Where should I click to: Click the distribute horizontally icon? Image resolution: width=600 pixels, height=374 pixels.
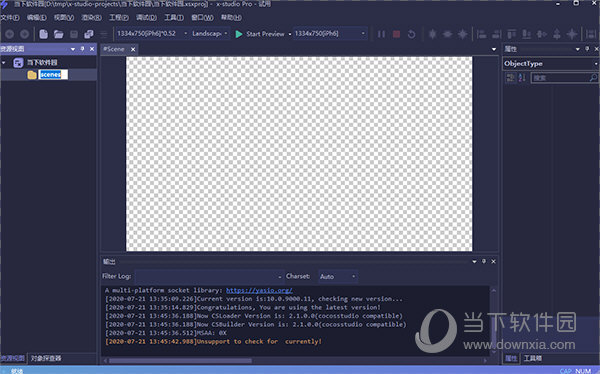pos(541,34)
